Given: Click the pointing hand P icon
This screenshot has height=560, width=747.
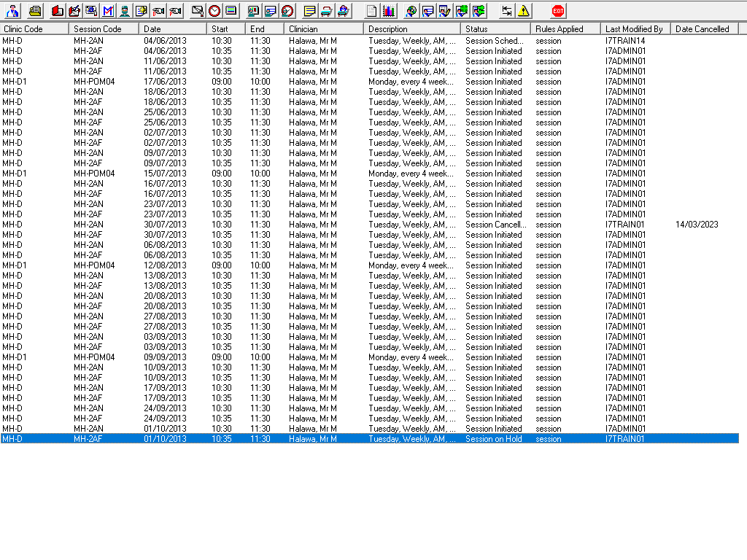Looking at the screenshot, I should 175,10.
